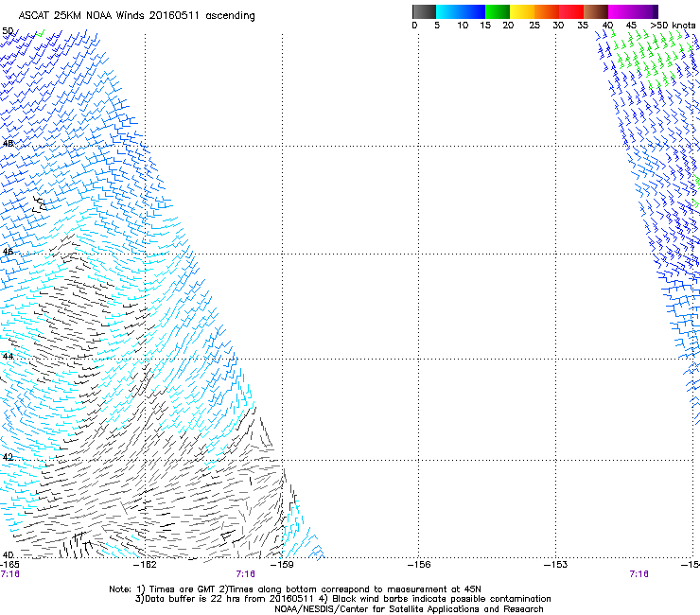Click the purple '7:16' time between -162 and -159
The height and width of the screenshot is (615, 700).
tap(246, 574)
